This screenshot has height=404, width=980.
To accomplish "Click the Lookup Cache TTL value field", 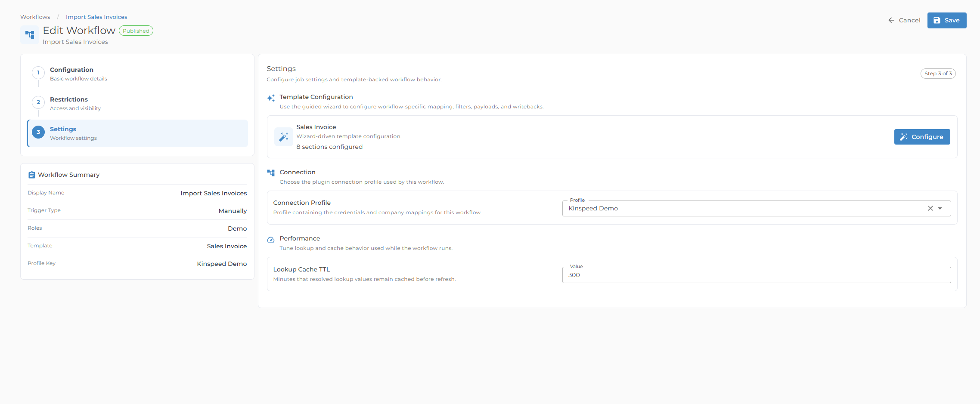I will (756, 275).
